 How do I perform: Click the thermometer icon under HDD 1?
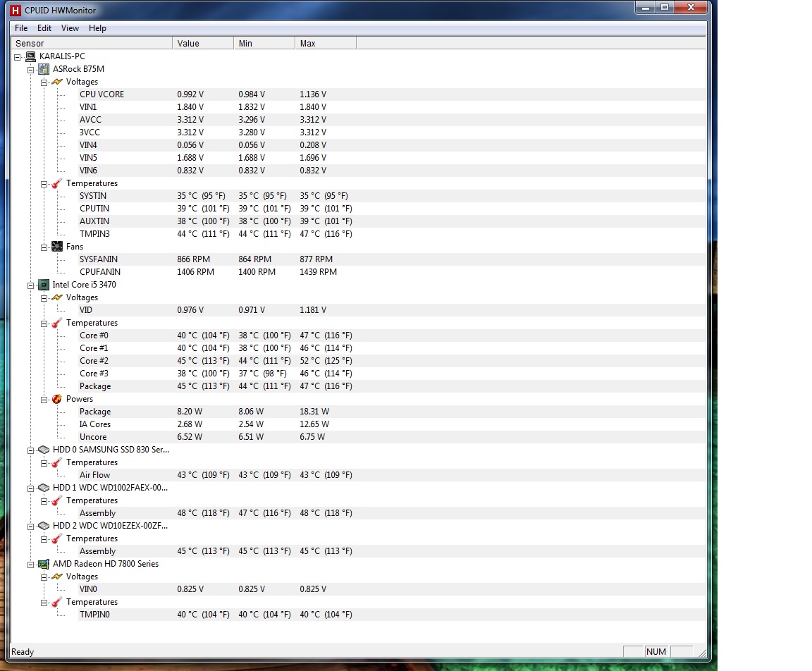coord(57,500)
